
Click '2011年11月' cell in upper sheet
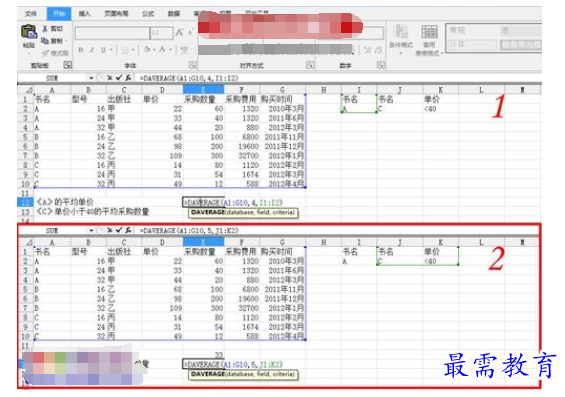pos(283,137)
